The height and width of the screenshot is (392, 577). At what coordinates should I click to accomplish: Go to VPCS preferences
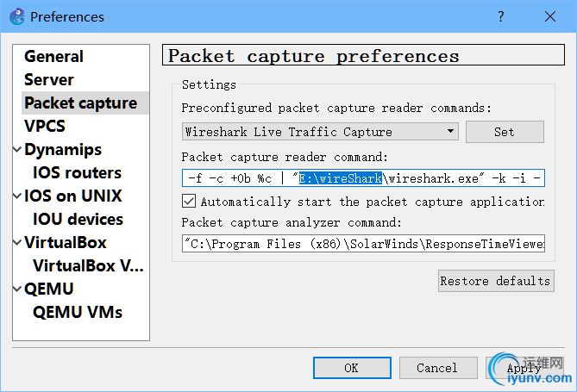(45, 127)
